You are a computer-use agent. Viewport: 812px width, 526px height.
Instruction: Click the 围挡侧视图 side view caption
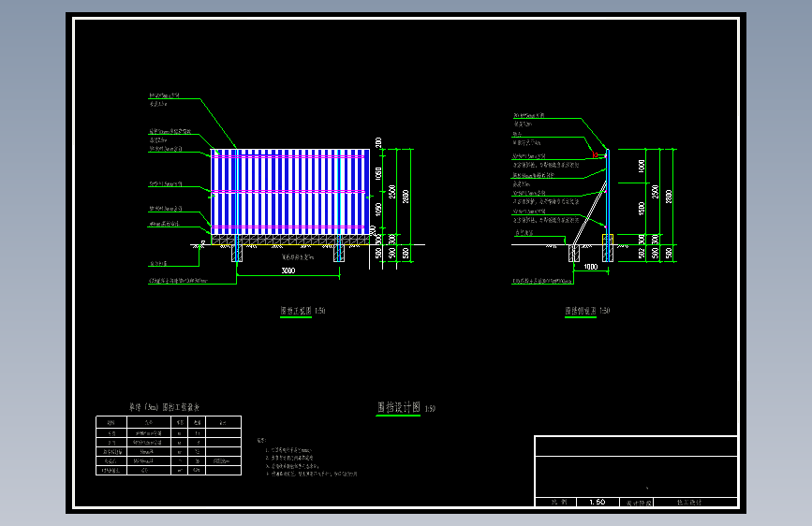tap(581, 311)
